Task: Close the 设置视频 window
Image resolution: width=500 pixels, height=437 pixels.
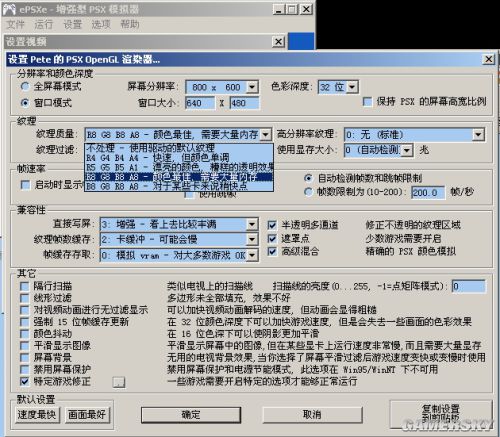Action: (x=278, y=42)
